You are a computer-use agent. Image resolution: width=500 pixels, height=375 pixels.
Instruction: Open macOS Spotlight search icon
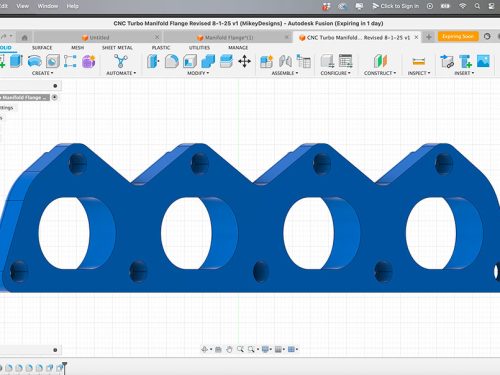477,6
